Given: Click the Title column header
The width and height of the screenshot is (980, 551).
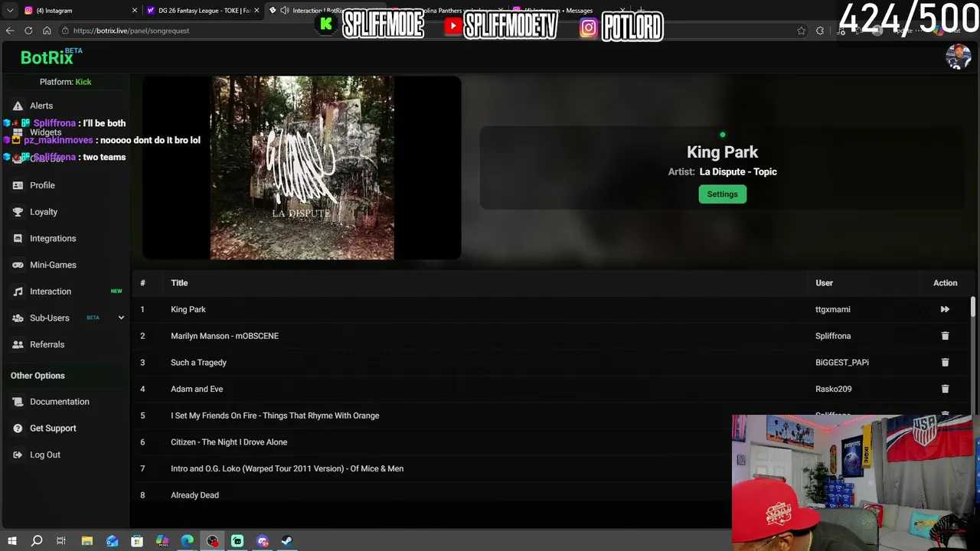Looking at the screenshot, I should 179,283.
